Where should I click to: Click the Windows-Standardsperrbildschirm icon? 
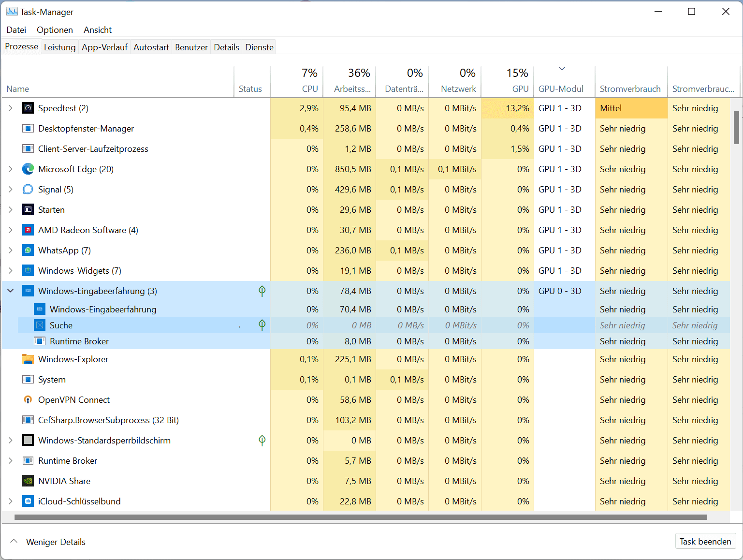[x=28, y=441]
